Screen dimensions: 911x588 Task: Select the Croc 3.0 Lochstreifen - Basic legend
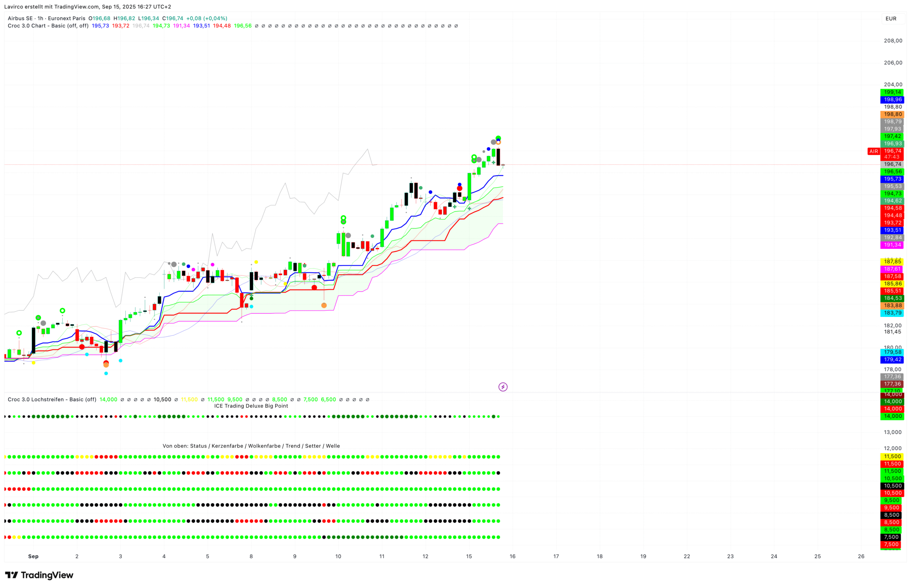pos(52,400)
